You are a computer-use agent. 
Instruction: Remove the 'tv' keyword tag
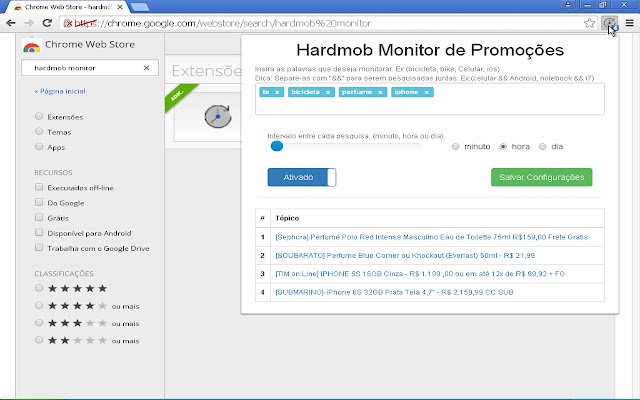click(x=277, y=92)
